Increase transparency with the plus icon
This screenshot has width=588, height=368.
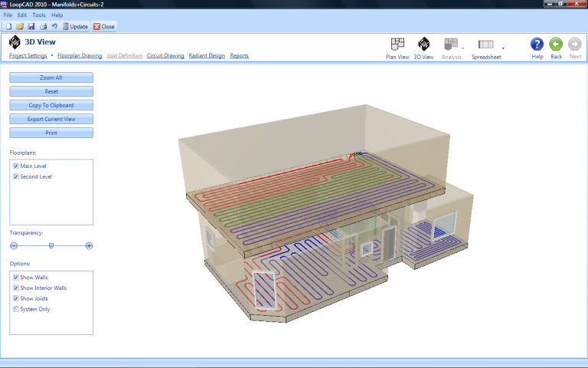pos(89,245)
